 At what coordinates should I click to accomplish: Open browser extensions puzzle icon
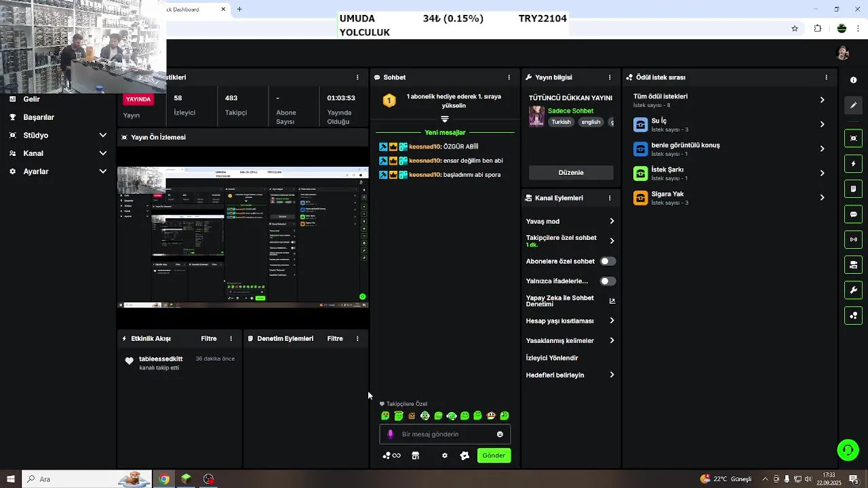pyautogui.click(x=818, y=28)
